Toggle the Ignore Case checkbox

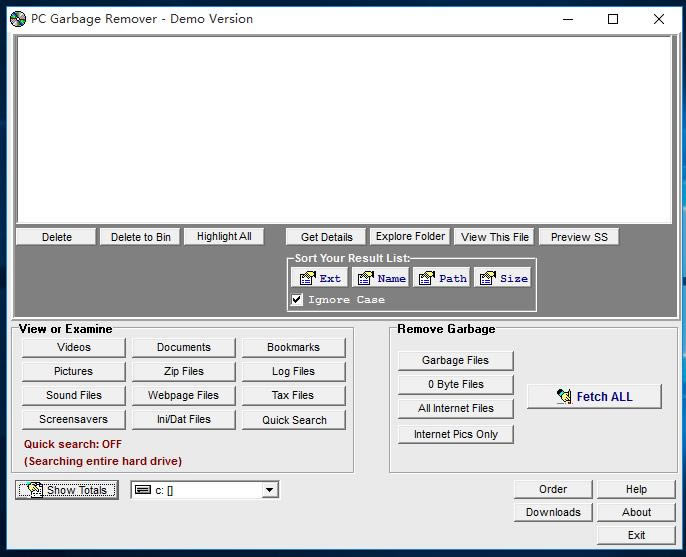point(297,300)
